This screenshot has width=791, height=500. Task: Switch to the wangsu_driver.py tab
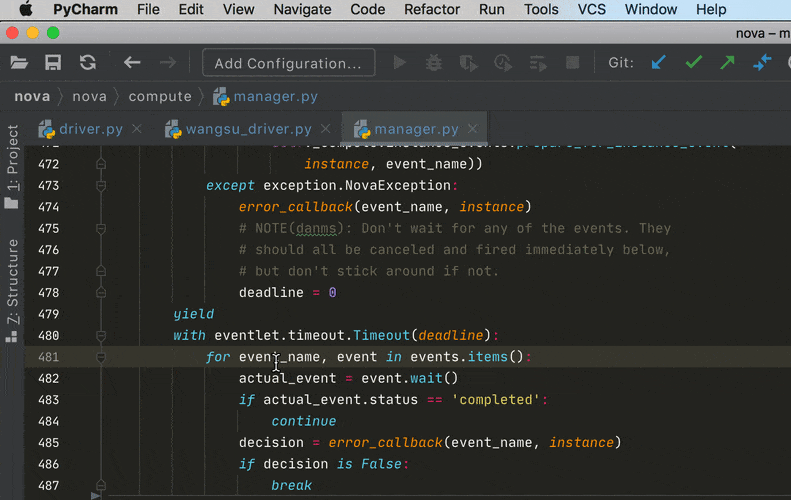(248, 129)
